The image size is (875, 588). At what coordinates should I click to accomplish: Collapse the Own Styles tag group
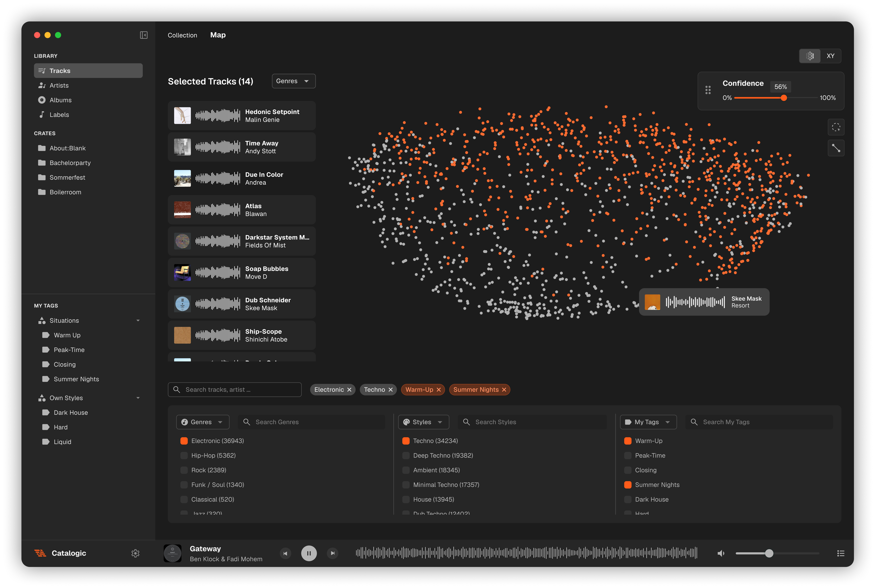pyautogui.click(x=138, y=398)
